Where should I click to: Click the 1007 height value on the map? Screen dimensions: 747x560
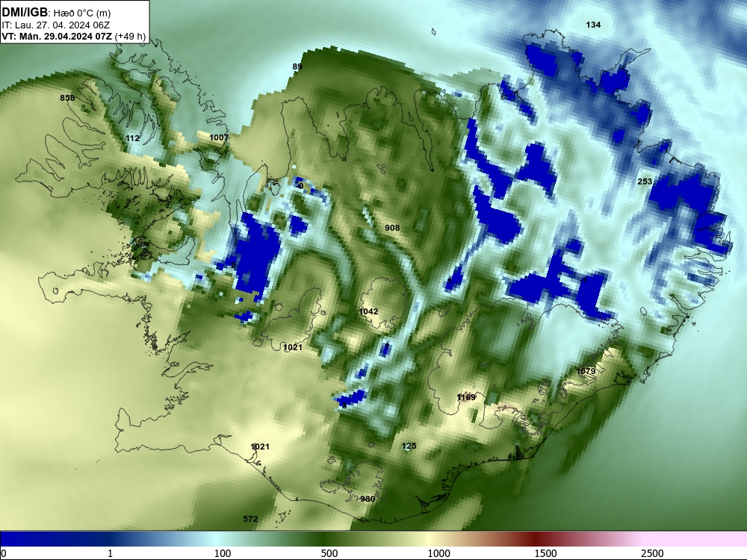(219, 137)
